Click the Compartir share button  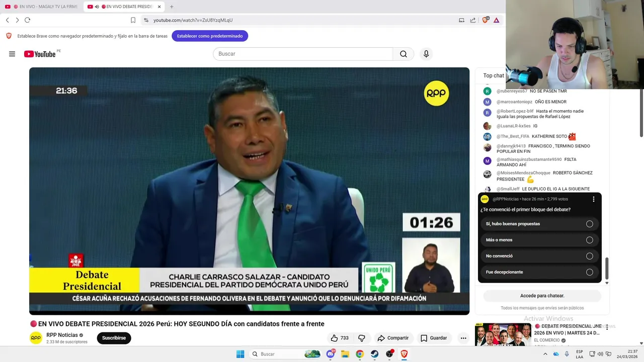[x=393, y=338]
